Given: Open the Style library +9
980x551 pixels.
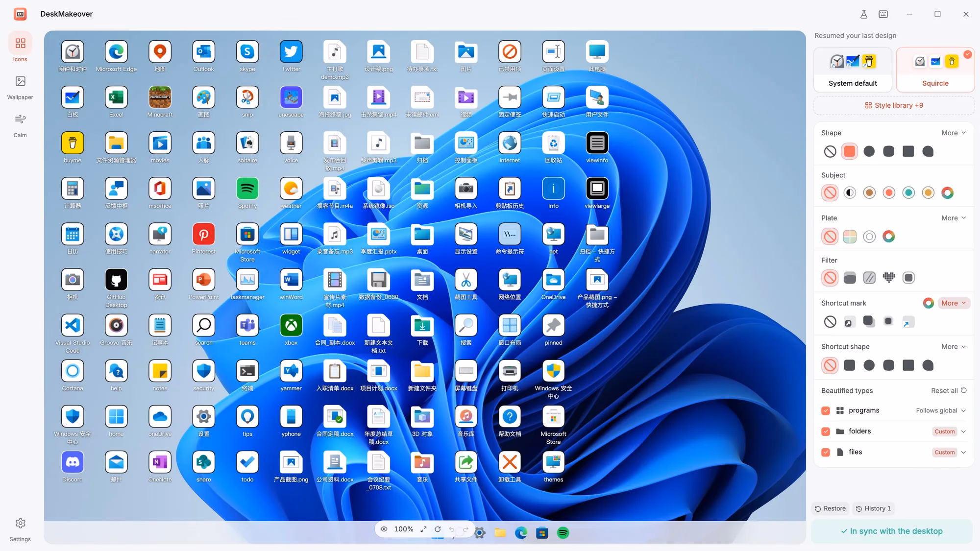Looking at the screenshot, I should point(894,105).
